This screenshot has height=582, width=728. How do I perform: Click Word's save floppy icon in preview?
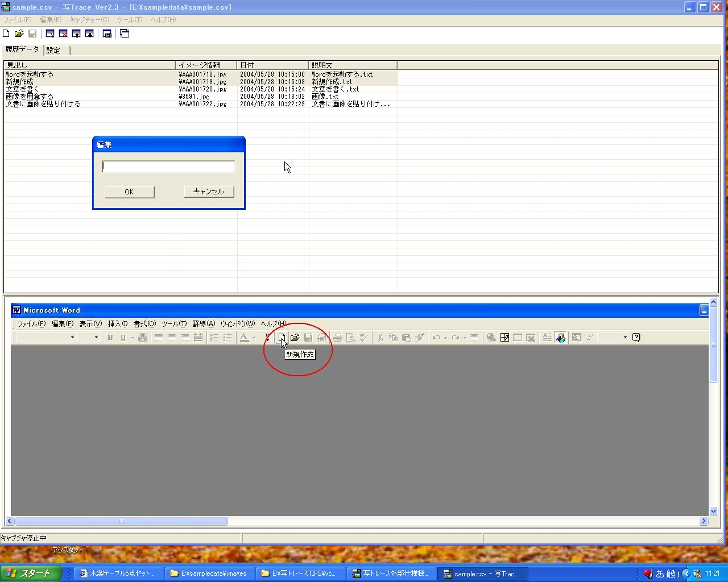click(308, 338)
